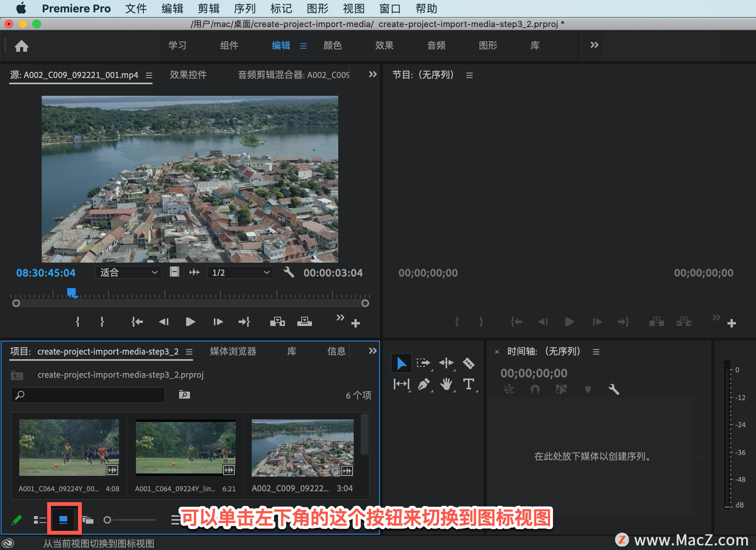Select the drag audio only waveform icon

tap(195, 272)
